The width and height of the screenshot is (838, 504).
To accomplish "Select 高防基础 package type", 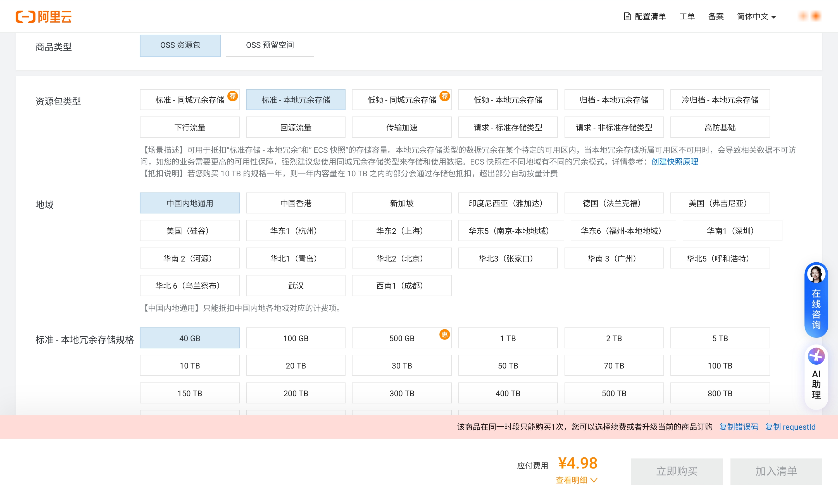I will click(720, 127).
